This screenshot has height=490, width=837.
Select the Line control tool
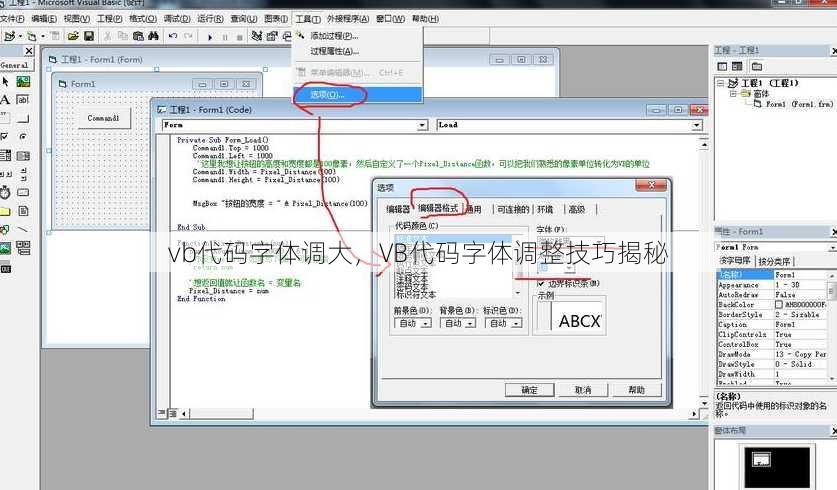pos(23,229)
